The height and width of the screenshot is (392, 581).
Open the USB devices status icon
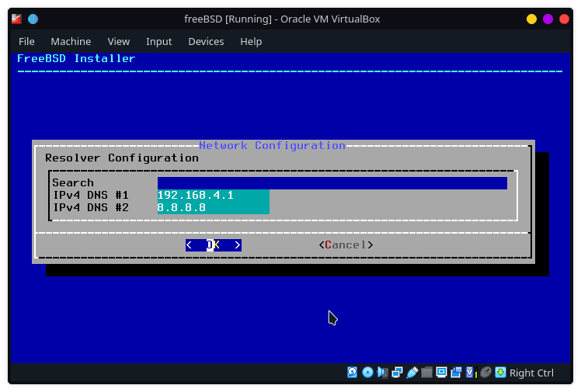[x=412, y=373]
